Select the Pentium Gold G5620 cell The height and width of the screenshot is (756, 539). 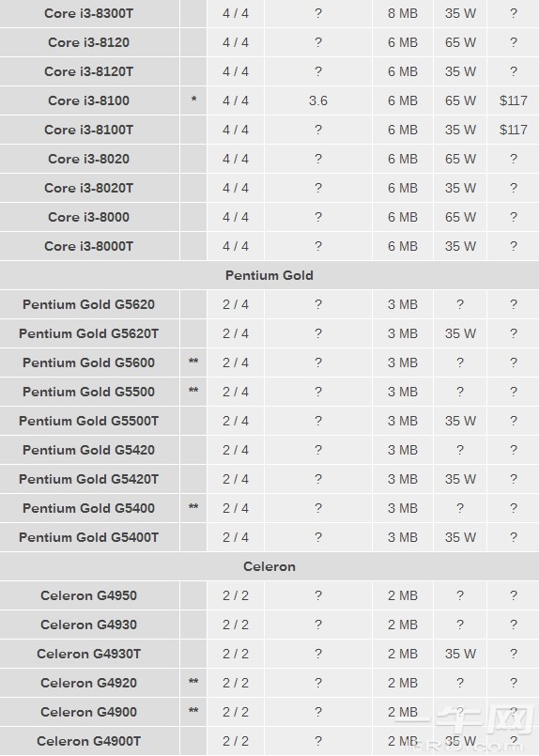coord(88,304)
